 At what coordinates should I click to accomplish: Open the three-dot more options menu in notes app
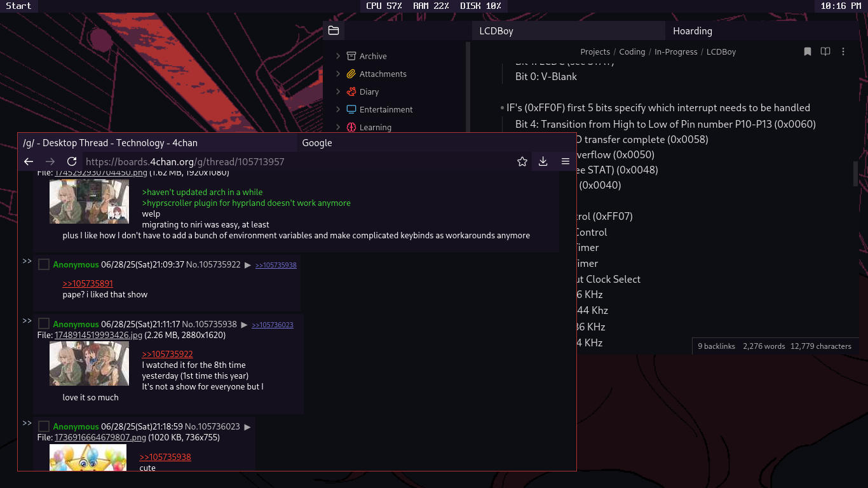(x=843, y=51)
